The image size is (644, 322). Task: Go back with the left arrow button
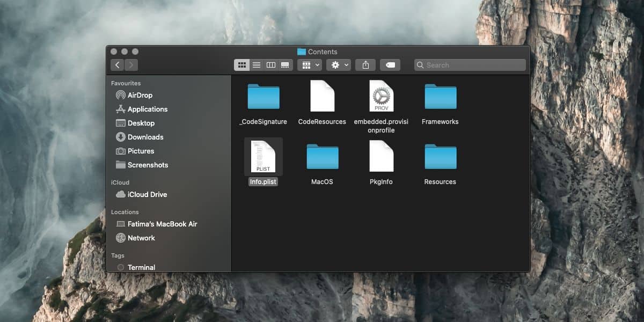coord(118,65)
